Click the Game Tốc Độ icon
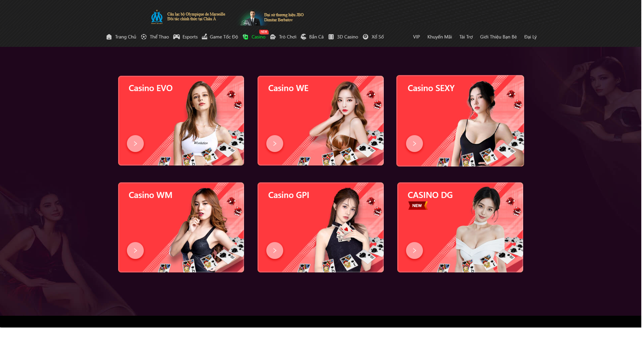644x340 pixels. (x=205, y=37)
